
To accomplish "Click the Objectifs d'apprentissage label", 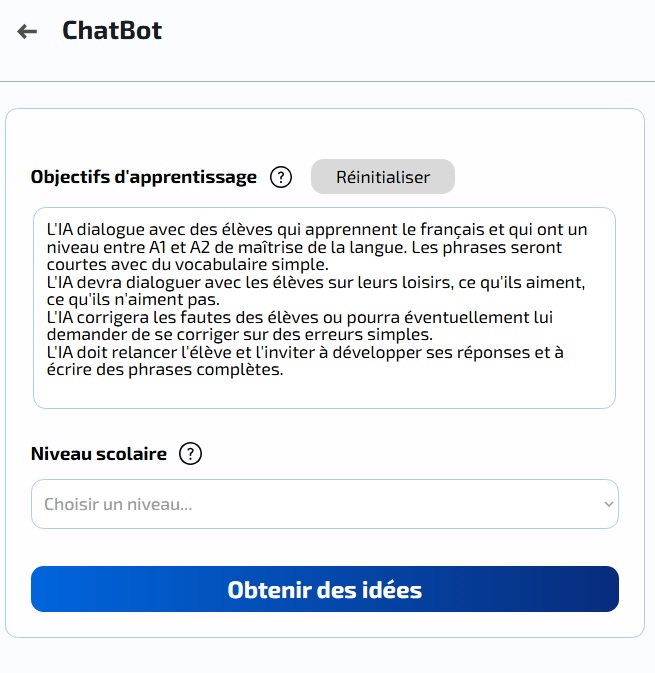I will 144,177.
